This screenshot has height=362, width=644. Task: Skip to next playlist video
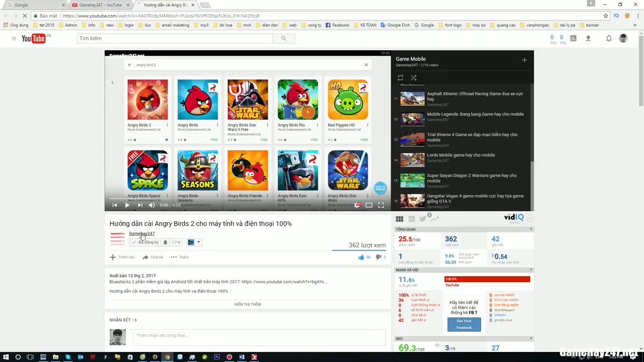point(140,205)
